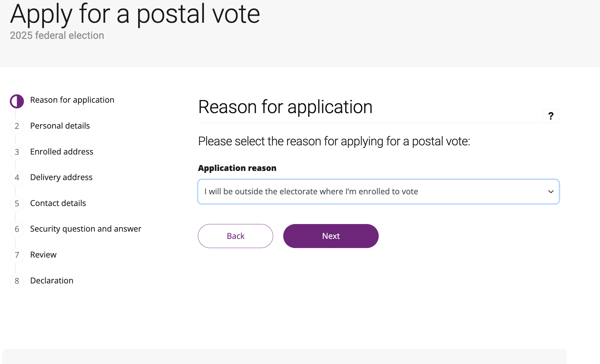Open the Application reason select box
The height and width of the screenshot is (364, 600).
378,192
